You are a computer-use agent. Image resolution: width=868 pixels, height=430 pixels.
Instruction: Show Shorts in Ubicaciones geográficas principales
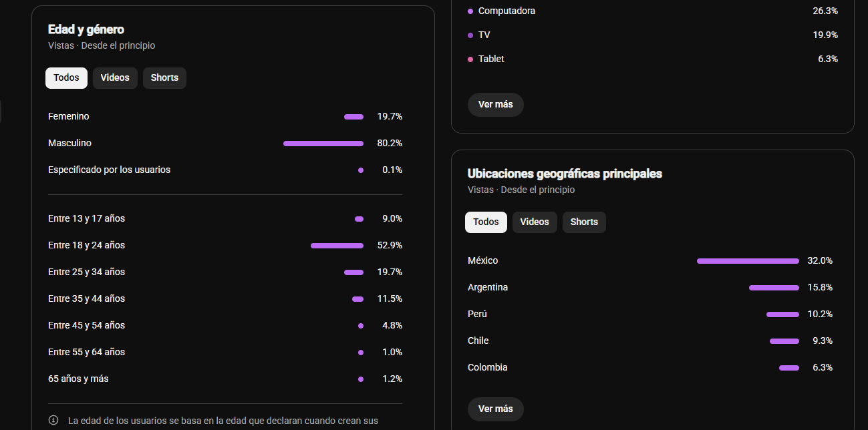tap(584, 222)
